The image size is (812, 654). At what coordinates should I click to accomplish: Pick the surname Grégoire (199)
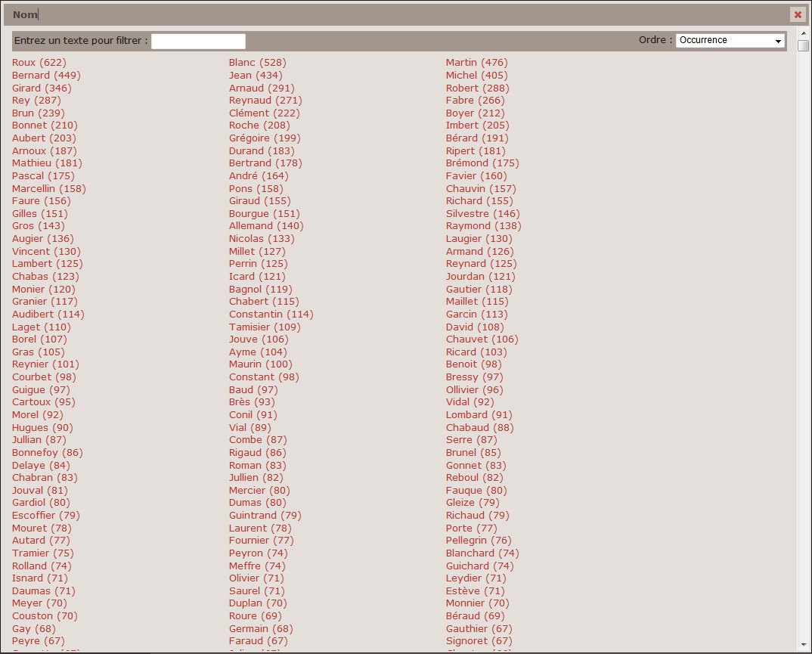click(265, 138)
